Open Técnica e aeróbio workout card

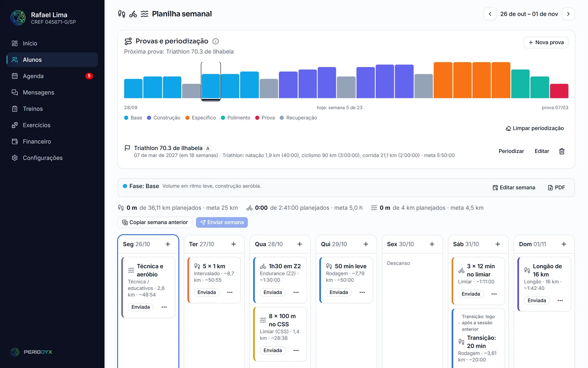pos(148,287)
